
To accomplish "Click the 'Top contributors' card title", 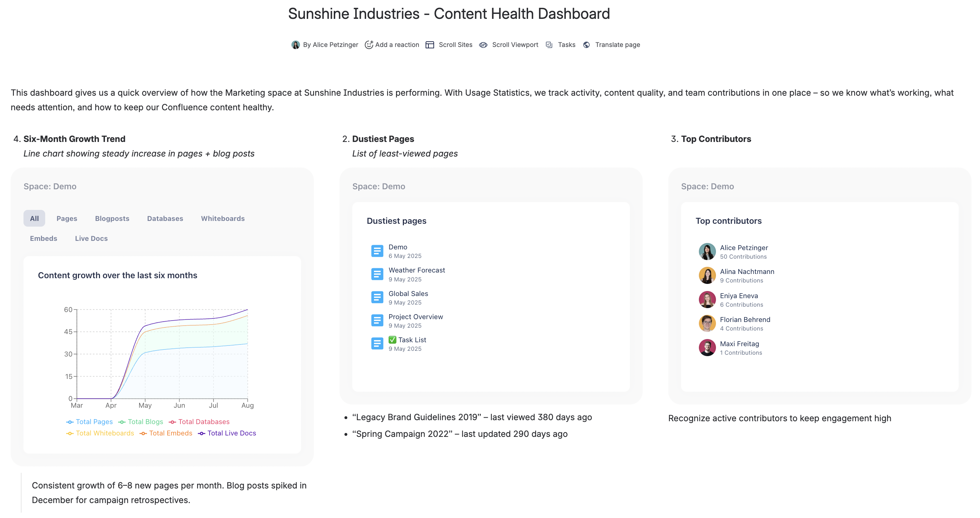I will pyautogui.click(x=728, y=221).
